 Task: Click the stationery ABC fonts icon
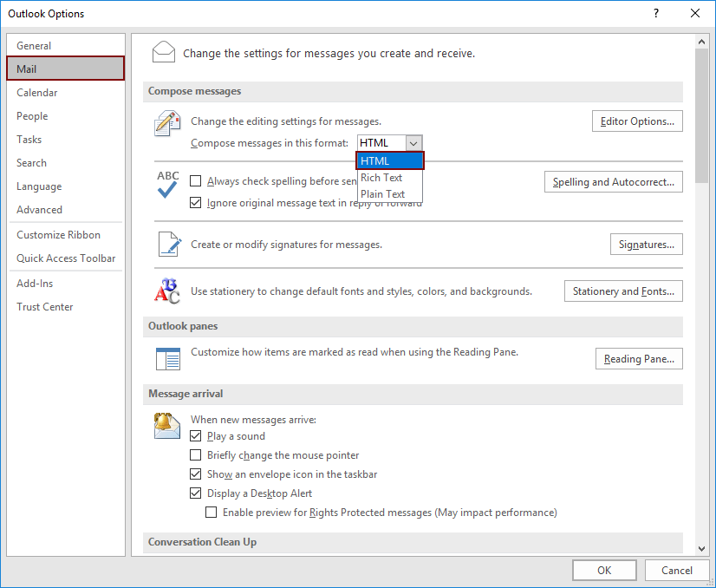pyautogui.click(x=166, y=291)
